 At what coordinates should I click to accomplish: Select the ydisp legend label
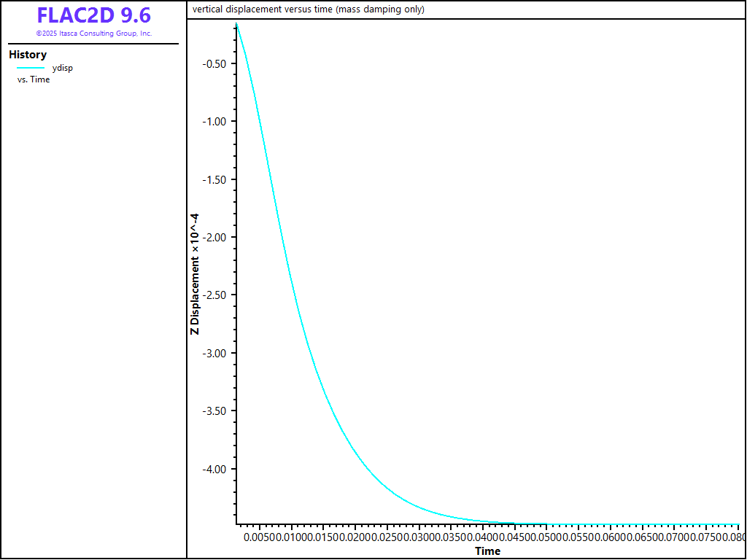coord(63,68)
